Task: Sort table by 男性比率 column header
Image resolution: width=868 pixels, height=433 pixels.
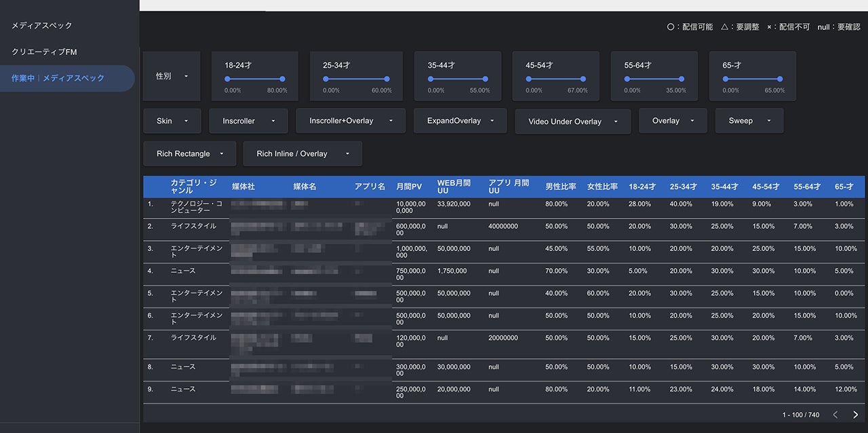Action: 561,187
